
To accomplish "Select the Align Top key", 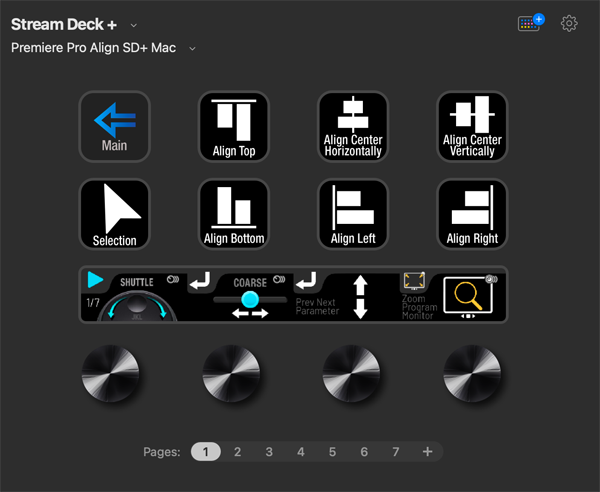I will click(234, 127).
